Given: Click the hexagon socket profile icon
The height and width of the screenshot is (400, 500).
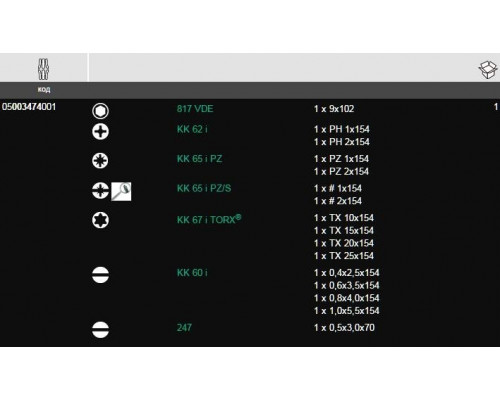Looking at the screenshot, I should coord(100,111).
